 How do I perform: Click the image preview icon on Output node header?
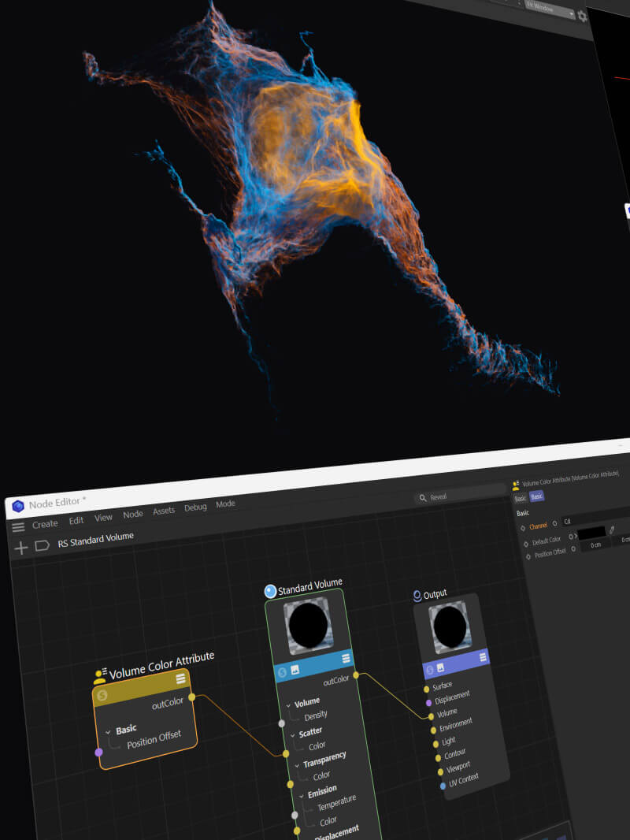click(x=440, y=667)
